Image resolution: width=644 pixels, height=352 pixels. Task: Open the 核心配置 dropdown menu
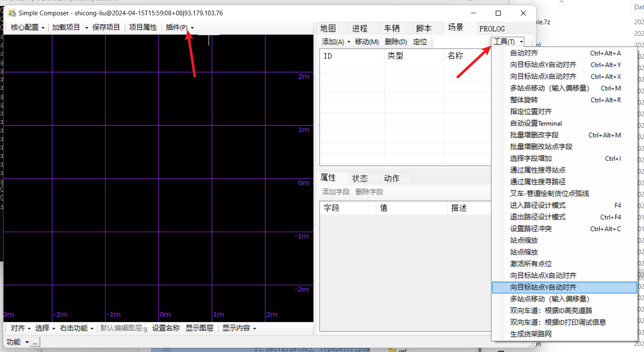(27, 28)
